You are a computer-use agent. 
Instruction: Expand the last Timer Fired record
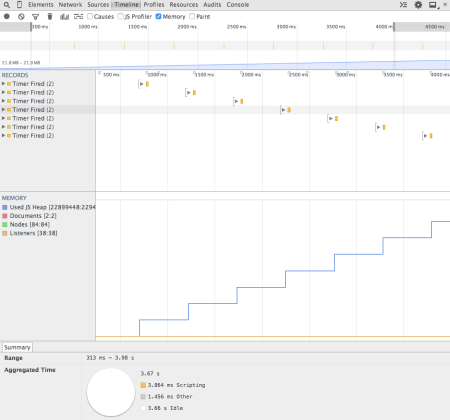3,136
